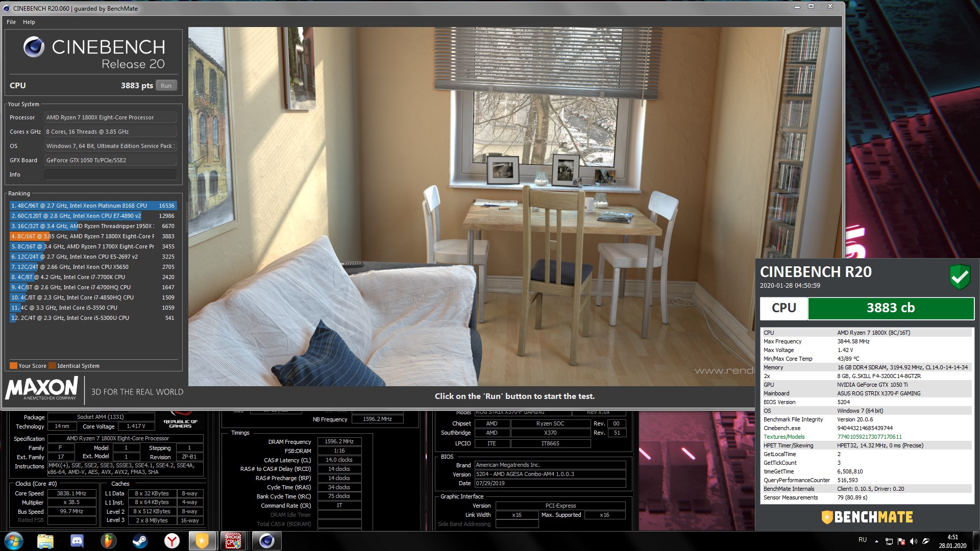
Task: Select ranking row Intel Core i5-3550
Action: point(93,308)
